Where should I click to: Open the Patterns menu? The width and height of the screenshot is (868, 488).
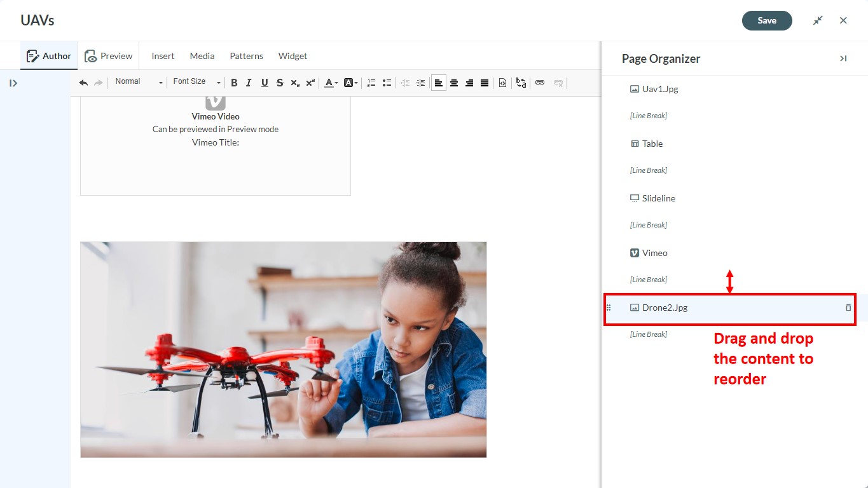click(247, 56)
